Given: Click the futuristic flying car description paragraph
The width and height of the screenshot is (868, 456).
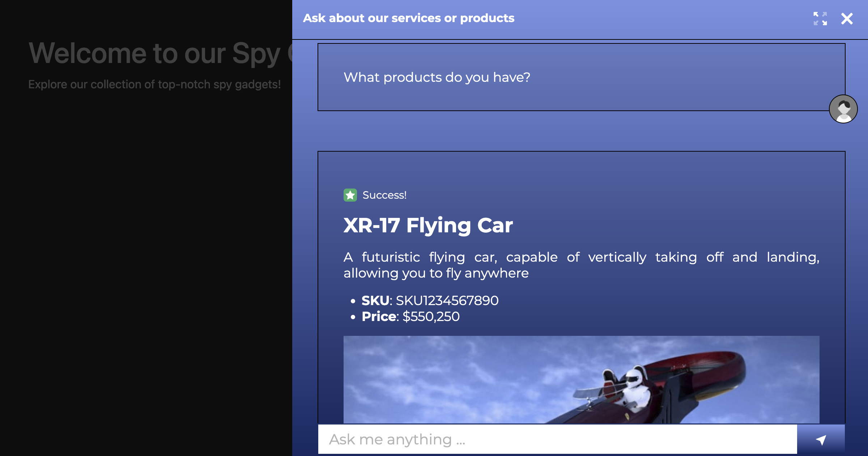Looking at the screenshot, I should [581, 265].
